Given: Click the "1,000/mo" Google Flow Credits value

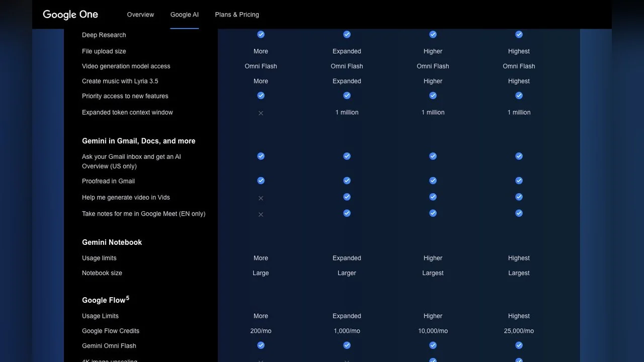Looking at the screenshot, I should coord(347,331).
